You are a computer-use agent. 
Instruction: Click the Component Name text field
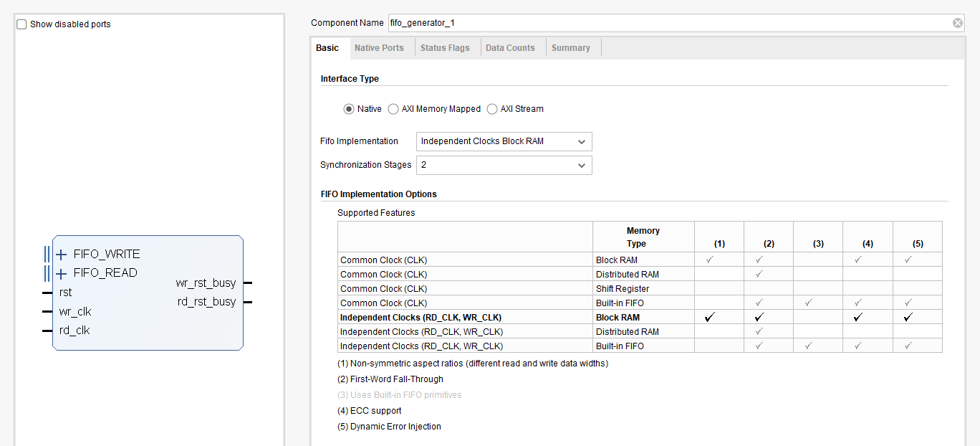coord(666,23)
